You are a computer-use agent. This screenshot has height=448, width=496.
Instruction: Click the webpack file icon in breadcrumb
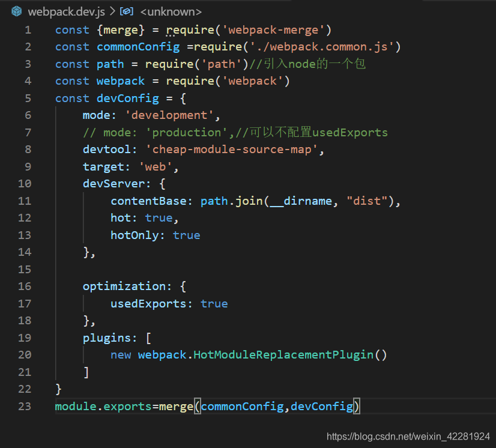click(16, 11)
